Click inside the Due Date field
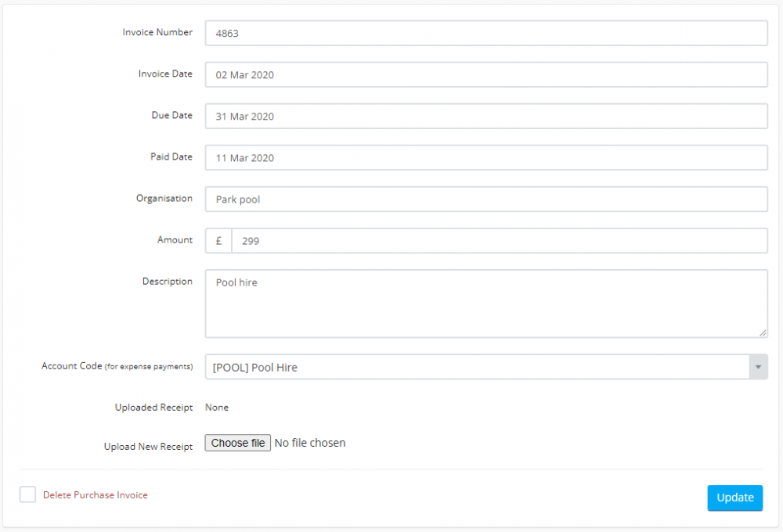The image size is (783, 532). [485, 116]
